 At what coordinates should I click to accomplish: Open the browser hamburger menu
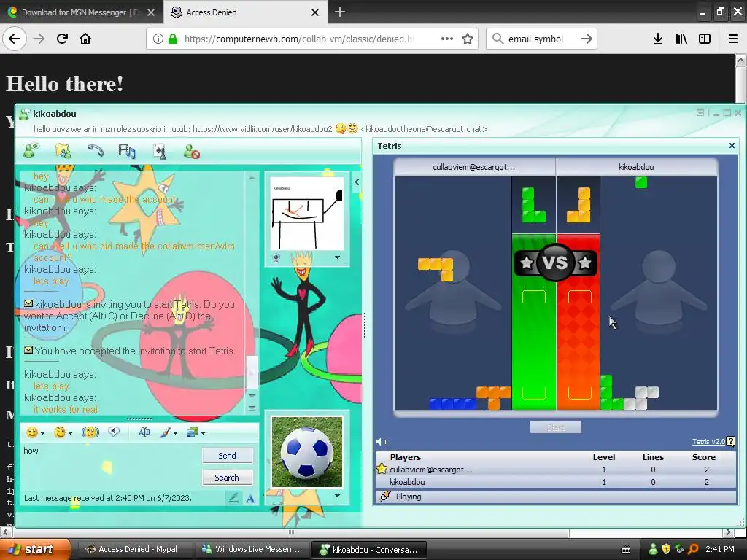point(732,39)
